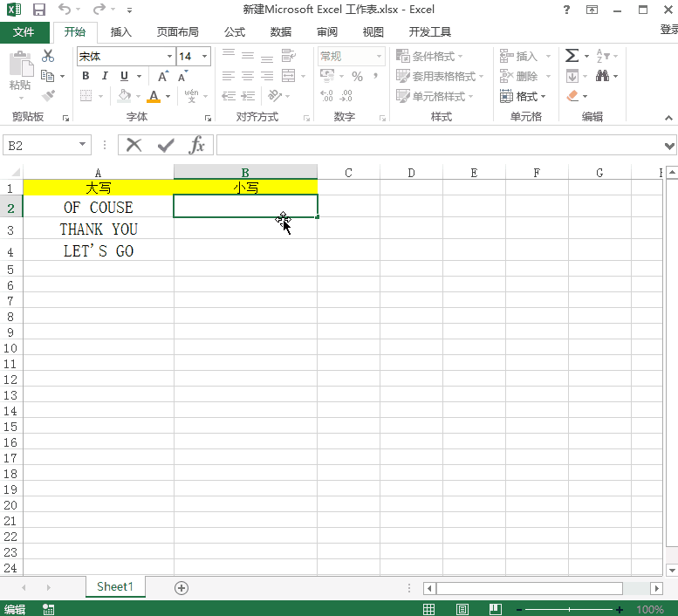The width and height of the screenshot is (678, 616).
Task: Collapse the ribbon with the chevron
Action: 668,118
